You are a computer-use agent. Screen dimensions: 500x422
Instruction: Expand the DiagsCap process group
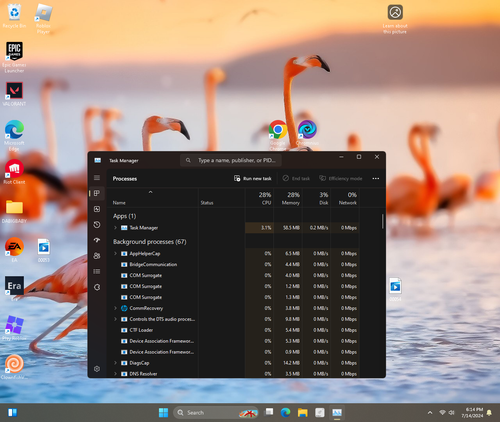115,363
